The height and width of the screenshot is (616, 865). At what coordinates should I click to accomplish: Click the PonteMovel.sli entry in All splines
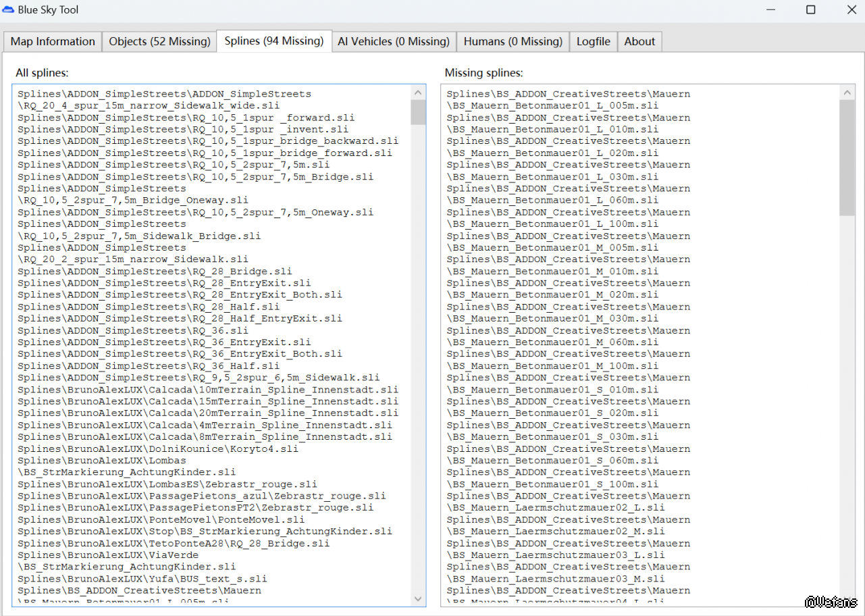pos(161,519)
